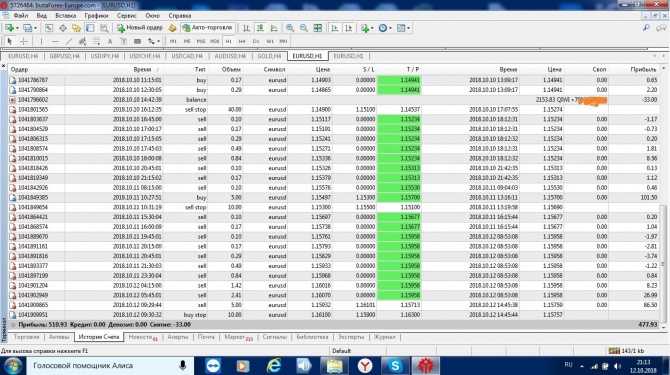Switch timeframe to D1
Viewport: 670px width, 375px height.
click(x=256, y=41)
